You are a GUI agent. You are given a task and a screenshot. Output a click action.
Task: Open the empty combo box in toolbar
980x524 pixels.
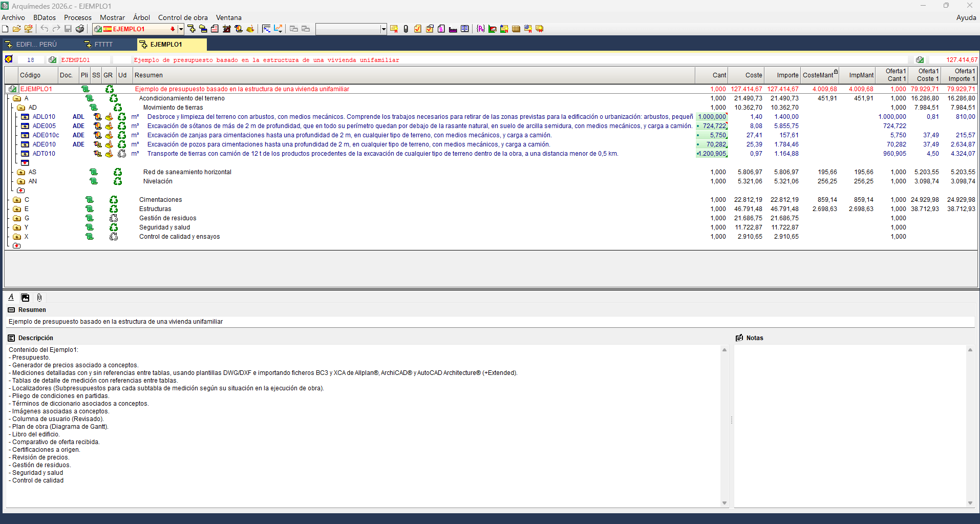click(x=384, y=29)
